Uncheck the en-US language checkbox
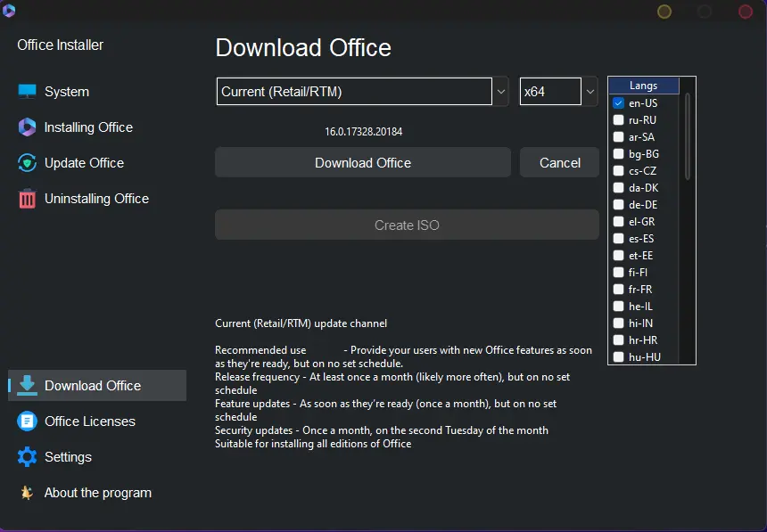Image resolution: width=767 pixels, height=532 pixels. (618, 103)
